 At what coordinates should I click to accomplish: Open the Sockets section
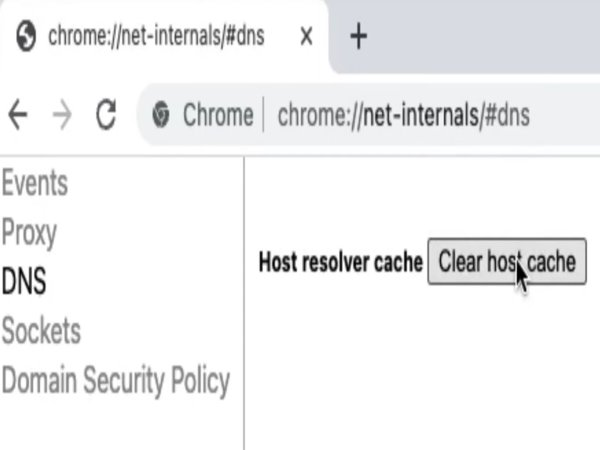(41, 331)
